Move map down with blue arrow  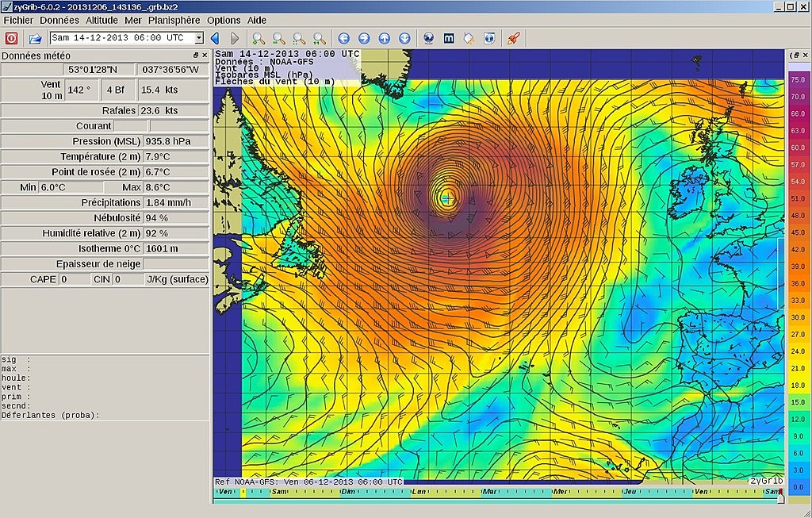(404, 38)
